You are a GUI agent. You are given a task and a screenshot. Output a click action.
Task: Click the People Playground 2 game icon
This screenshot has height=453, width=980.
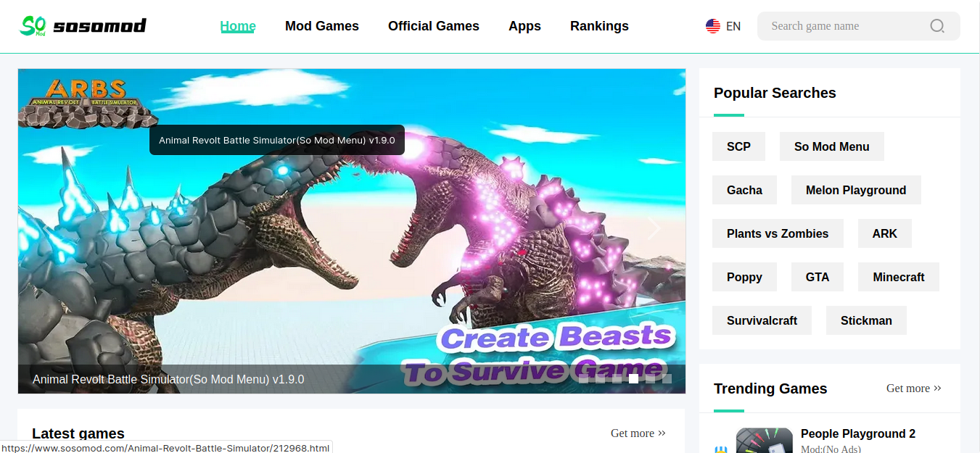point(764,441)
